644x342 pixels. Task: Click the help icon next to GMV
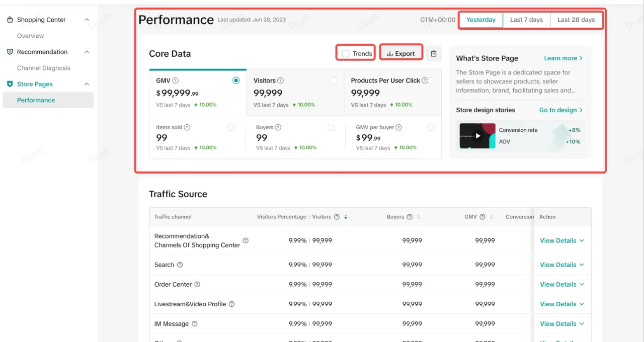[x=176, y=80]
